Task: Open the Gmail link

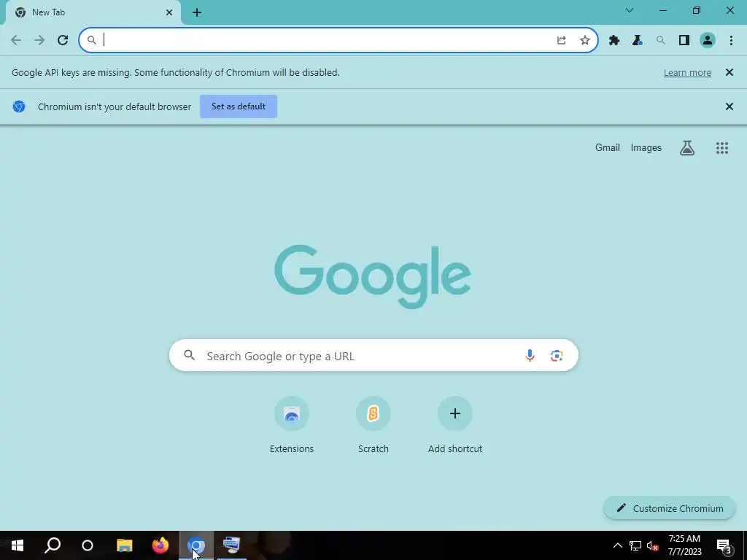Action: click(608, 147)
